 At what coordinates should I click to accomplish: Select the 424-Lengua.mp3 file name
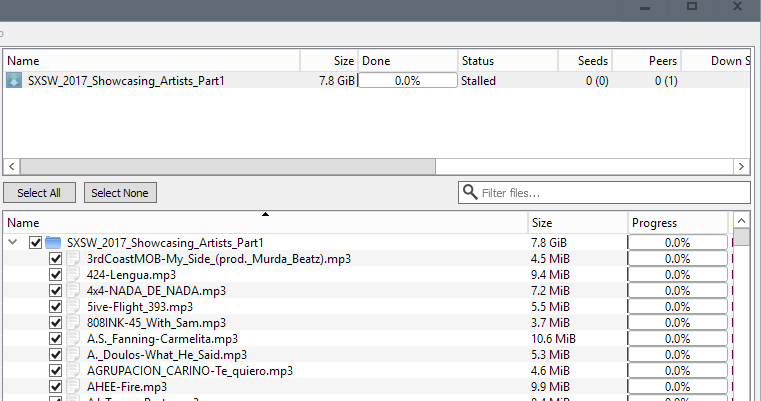(131, 275)
